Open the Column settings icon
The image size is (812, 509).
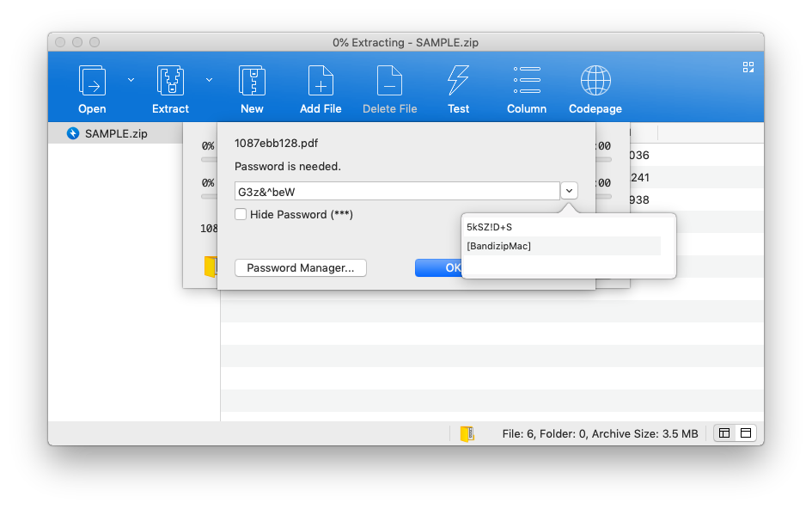coord(526,81)
